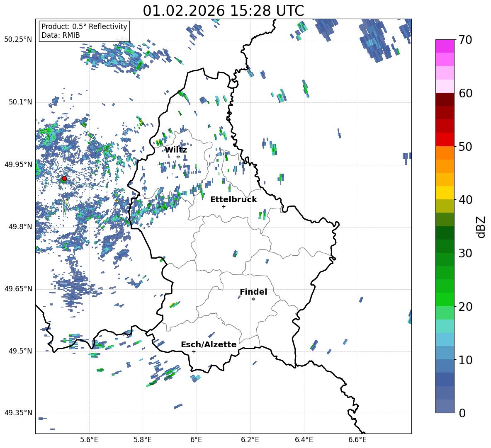This screenshot has height=448, width=491.
Task: Click the 30 tick on colorbar
Action: tap(465, 253)
